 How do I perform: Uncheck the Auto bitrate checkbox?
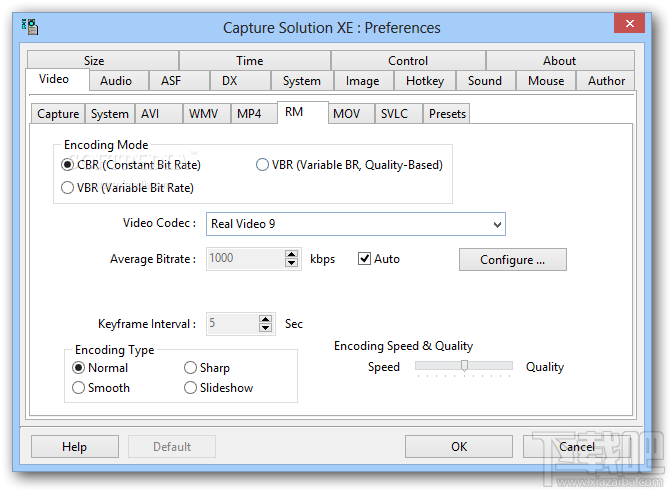(x=364, y=259)
